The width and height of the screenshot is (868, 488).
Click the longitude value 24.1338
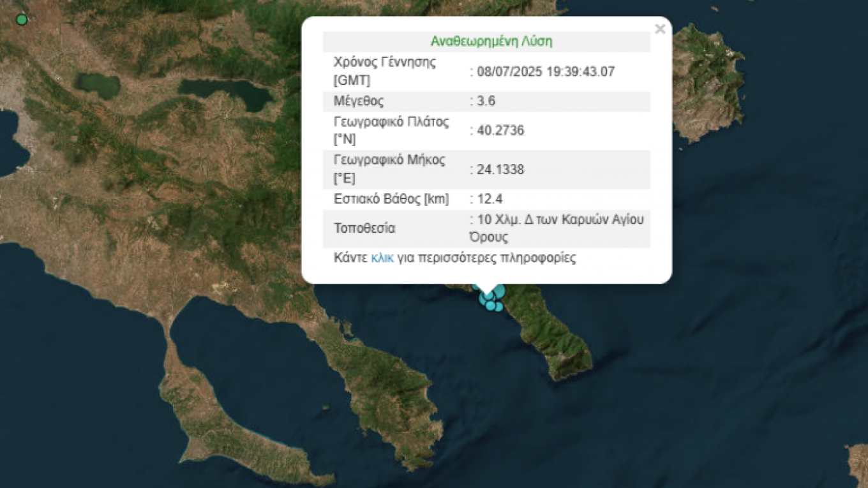point(500,170)
